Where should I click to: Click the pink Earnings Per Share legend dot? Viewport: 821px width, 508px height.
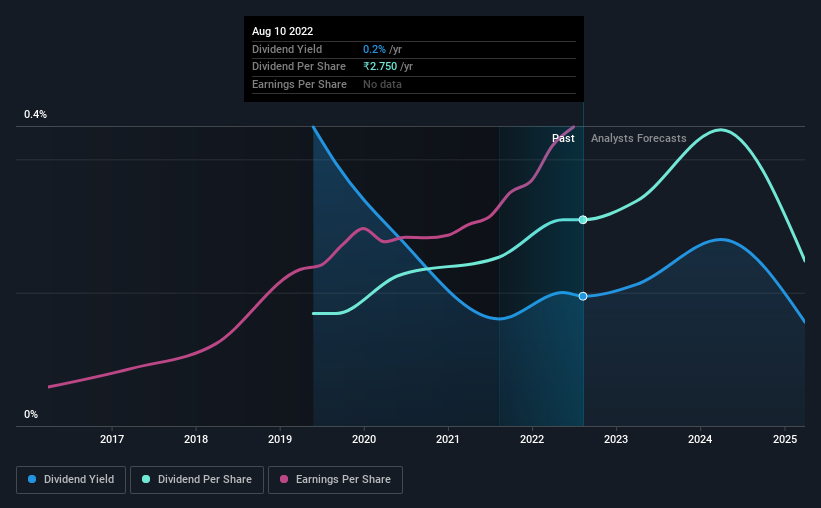(284, 479)
